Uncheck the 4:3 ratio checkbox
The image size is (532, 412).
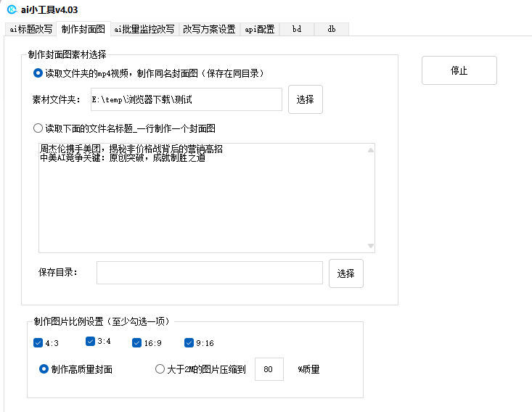tap(38, 342)
